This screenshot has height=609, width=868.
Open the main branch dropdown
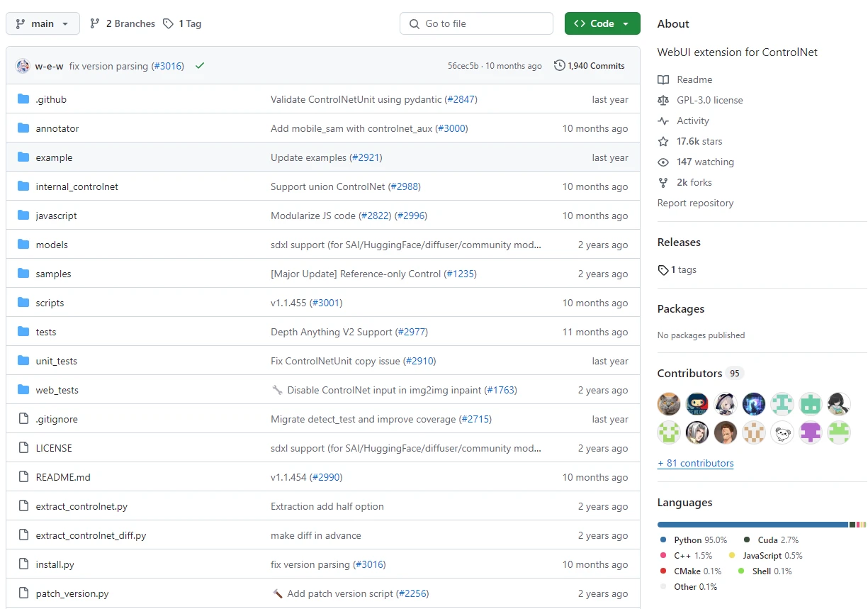[43, 23]
